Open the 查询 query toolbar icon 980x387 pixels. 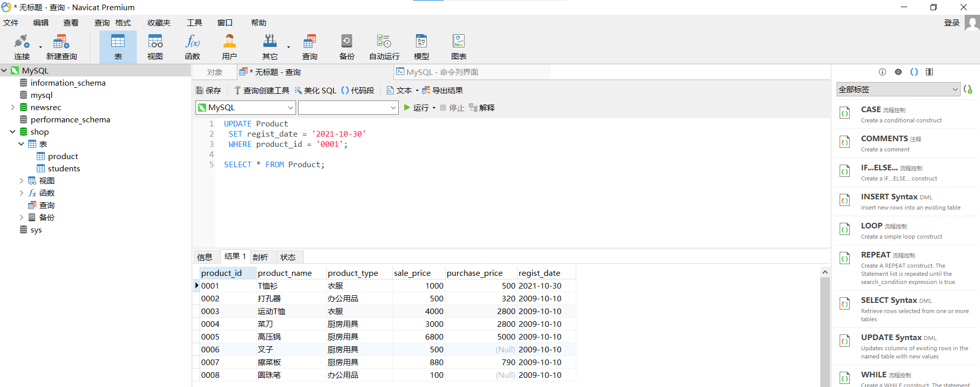[310, 47]
